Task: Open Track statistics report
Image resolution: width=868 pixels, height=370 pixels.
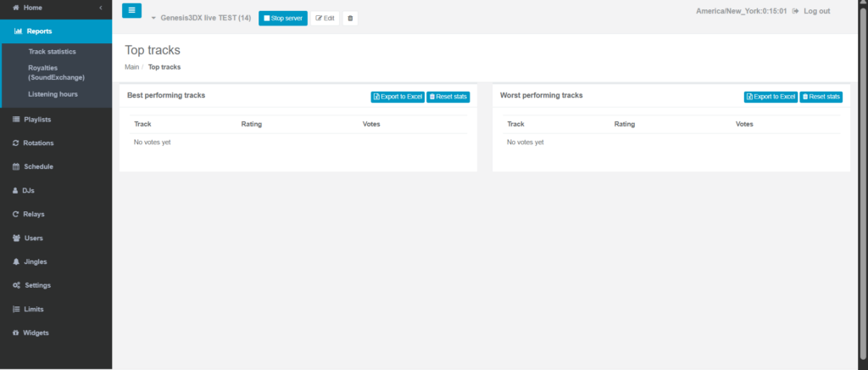Action: [x=52, y=52]
